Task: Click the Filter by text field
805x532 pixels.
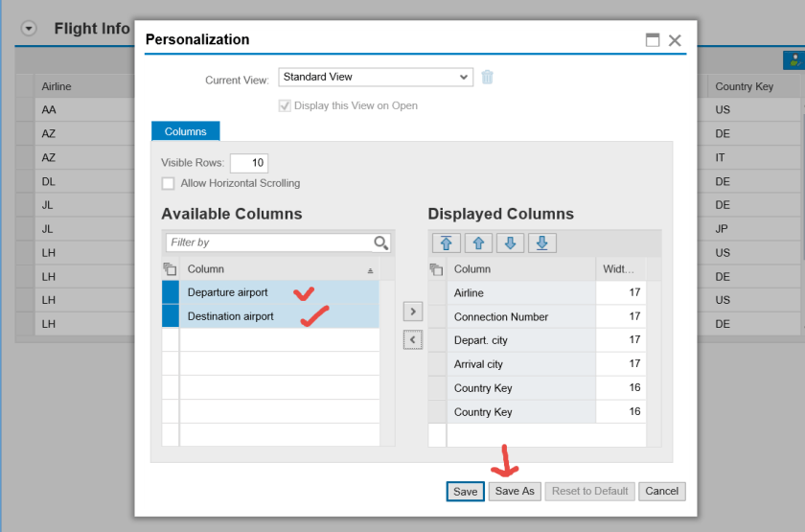Action: click(x=268, y=243)
